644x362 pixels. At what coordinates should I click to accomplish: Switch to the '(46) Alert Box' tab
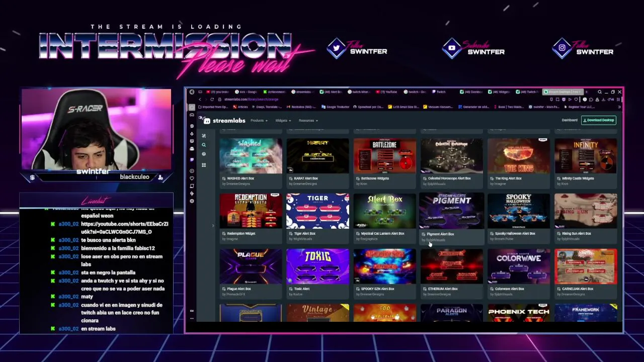[331, 92]
